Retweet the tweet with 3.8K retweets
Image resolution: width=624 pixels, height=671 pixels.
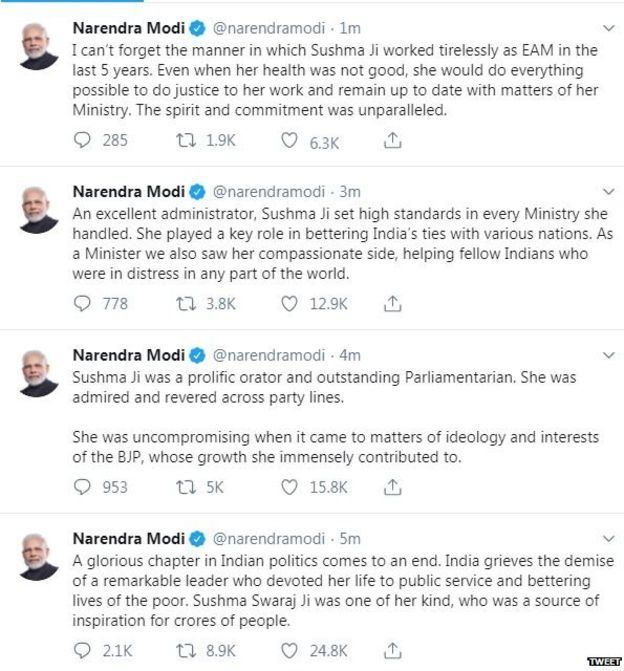coord(184,303)
